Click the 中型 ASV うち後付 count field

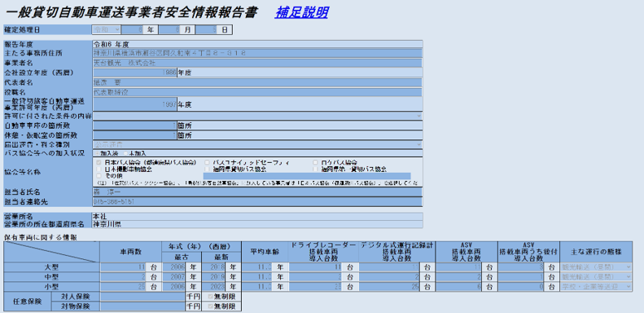[x=521, y=277]
